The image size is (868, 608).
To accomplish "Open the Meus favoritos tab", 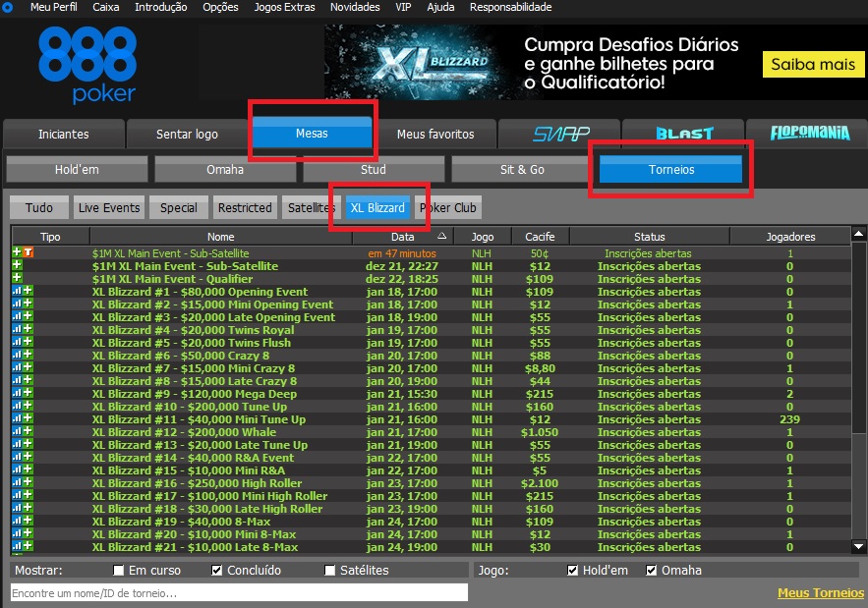I will pyautogui.click(x=435, y=134).
